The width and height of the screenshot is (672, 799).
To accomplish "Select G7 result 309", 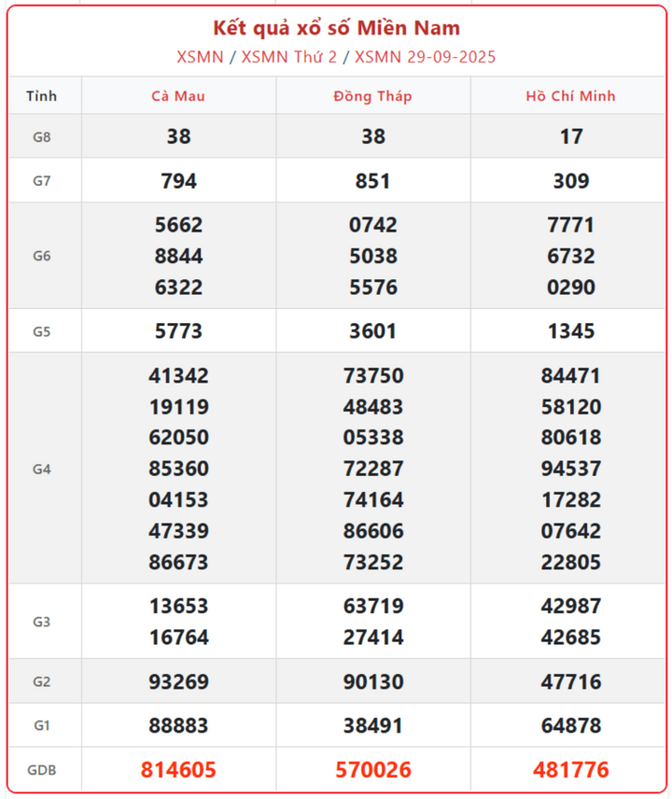I will tap(570, 181).
